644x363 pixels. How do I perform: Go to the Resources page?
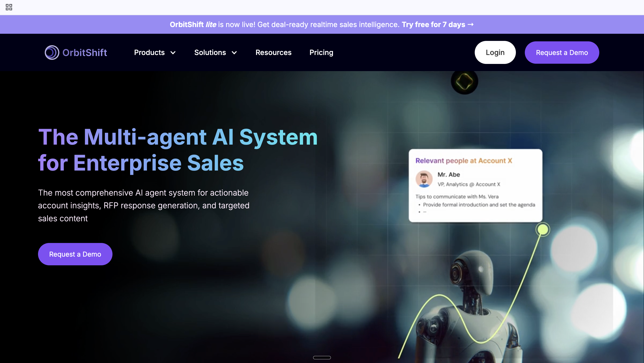[273, 53]
